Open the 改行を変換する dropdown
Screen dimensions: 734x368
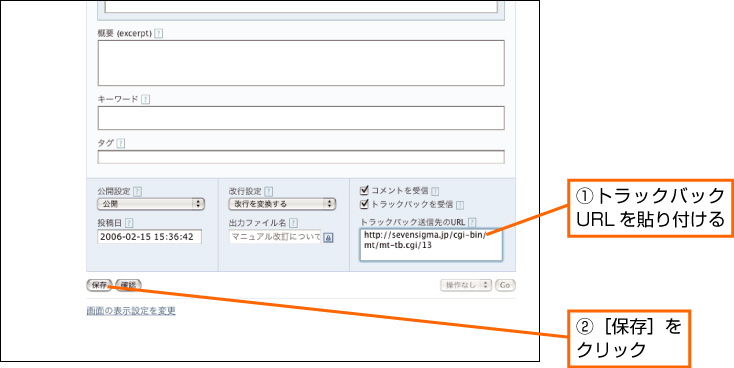point(283,204)
